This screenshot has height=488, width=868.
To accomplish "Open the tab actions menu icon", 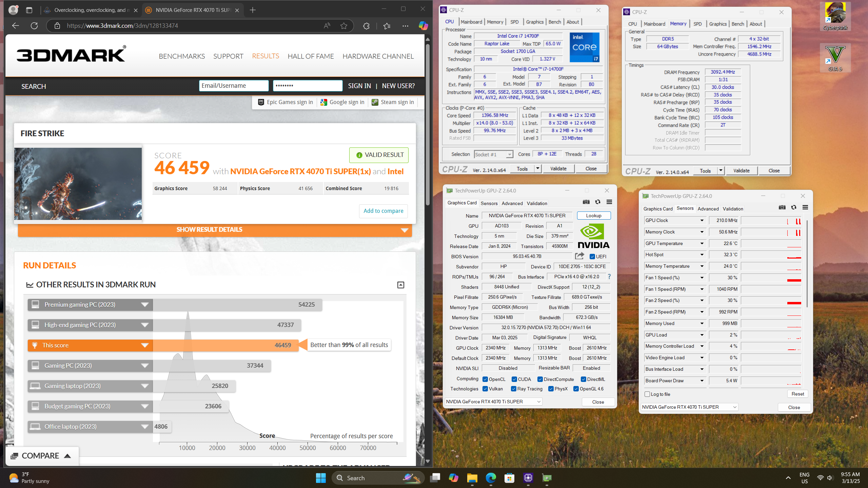I will (x=29, y=10).
